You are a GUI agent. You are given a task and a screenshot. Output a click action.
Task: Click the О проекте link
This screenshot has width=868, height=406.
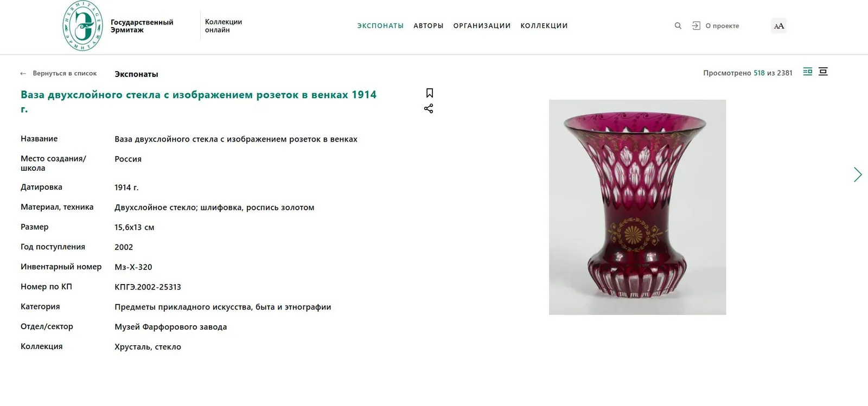coord(722,26)
